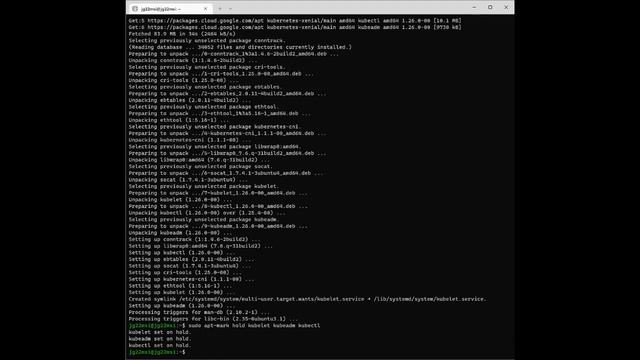Click 'Setting up cri-tools' line
The height and width of the screenshot is (360, 640).
[185, 273]
